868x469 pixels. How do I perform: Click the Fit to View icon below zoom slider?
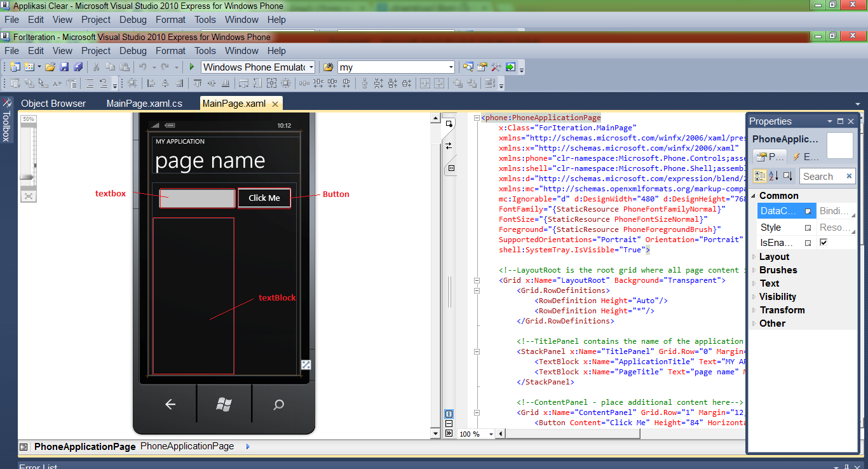28,196
